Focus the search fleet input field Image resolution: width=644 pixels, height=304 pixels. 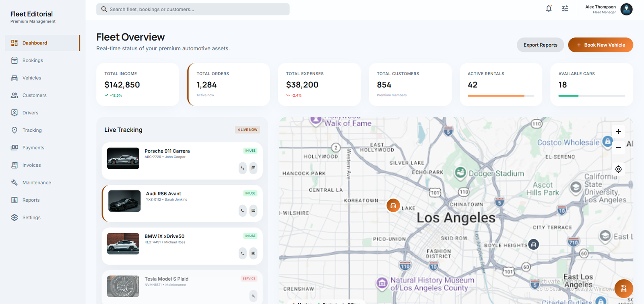point(193,9)
